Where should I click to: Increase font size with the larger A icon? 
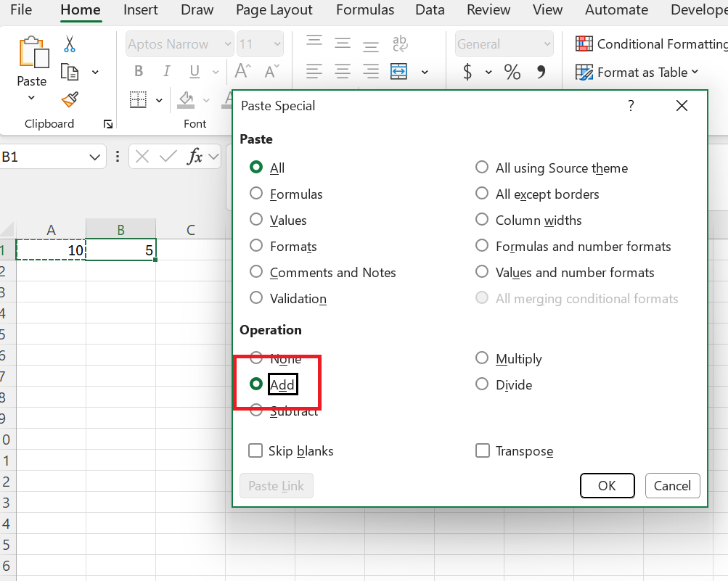(x=242, y=71)
